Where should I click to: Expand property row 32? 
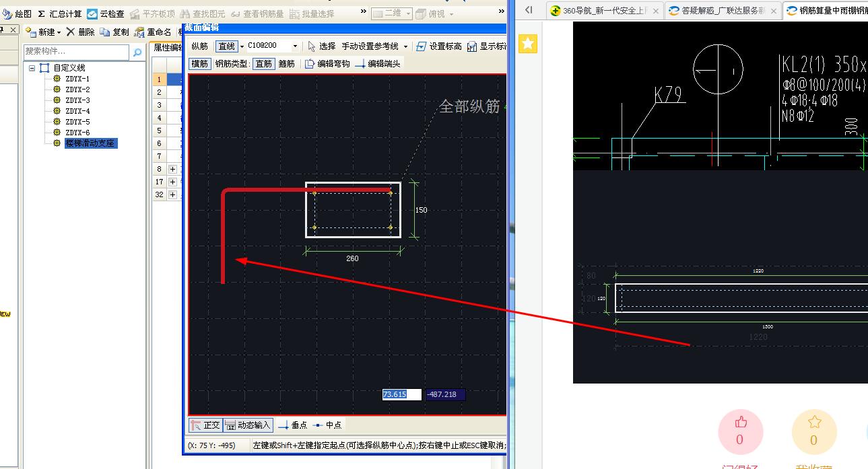tap(173, 194)
